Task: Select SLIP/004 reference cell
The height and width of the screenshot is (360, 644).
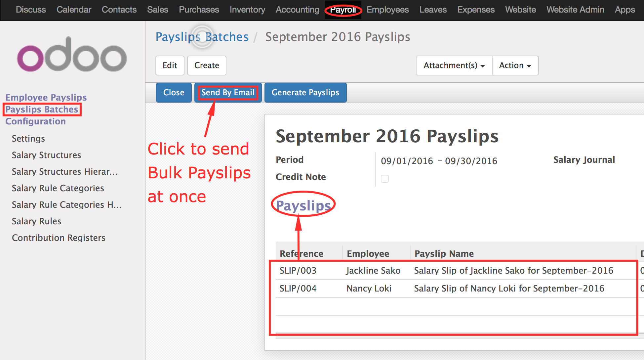Action: (298, 289)
